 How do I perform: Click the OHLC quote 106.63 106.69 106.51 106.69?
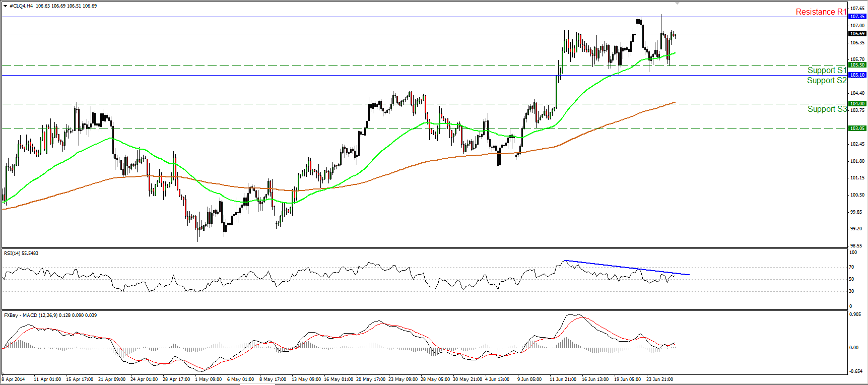pos(66,6)
